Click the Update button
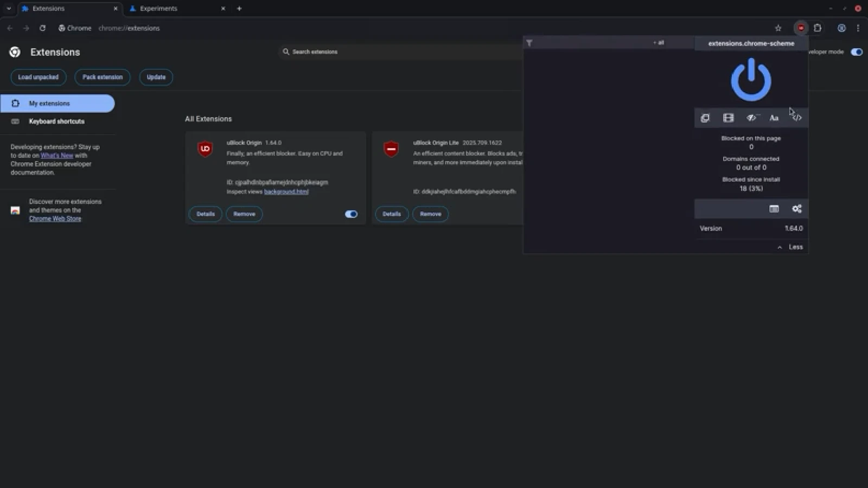This screenshot has height=488, width=868. (x=156, y=77)
